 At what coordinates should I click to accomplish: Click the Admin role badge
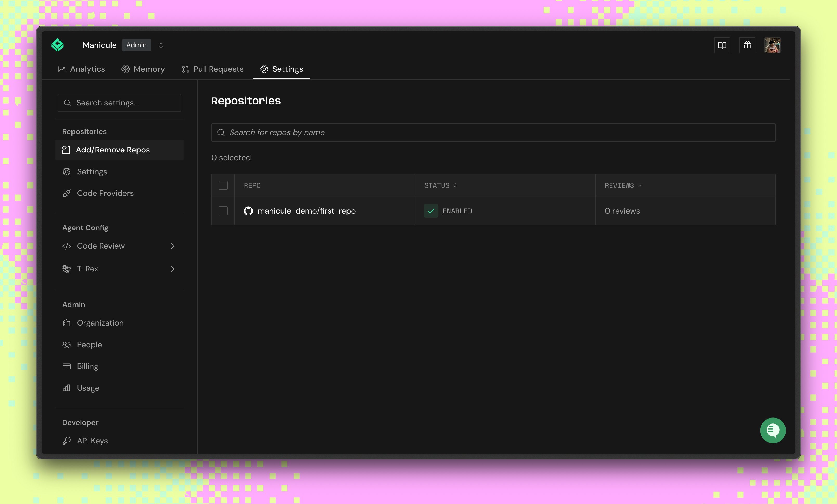point(136,45)
